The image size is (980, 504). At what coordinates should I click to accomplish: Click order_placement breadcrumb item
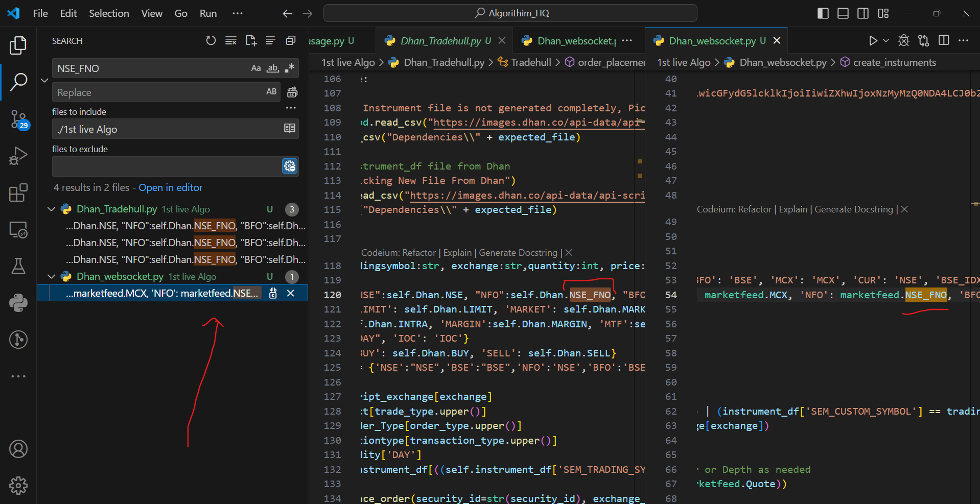(x=605, y=62)
